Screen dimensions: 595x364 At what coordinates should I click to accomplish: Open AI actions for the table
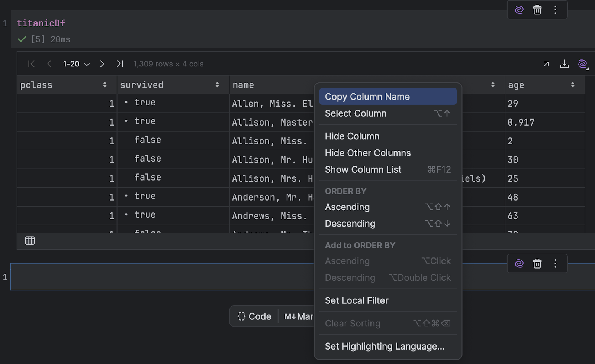tap(583, 64)
